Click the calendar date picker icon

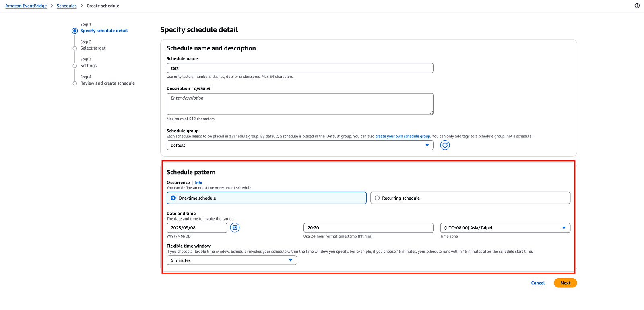(x=235, y=228)
